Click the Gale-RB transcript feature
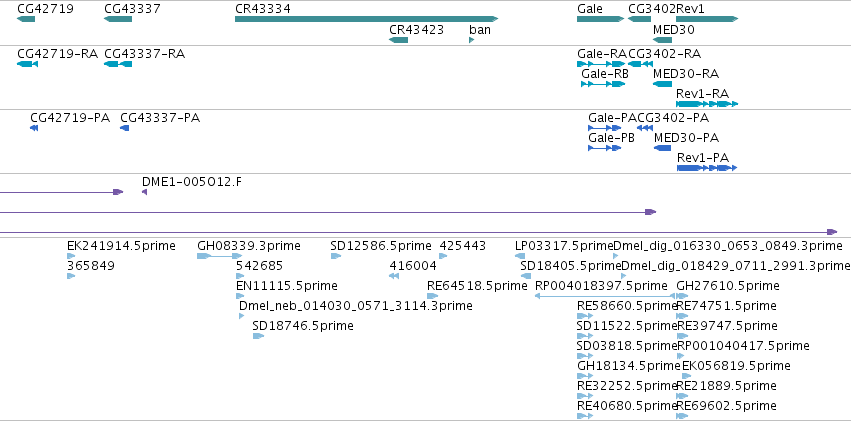851x421 pixels. pos(603,84)
